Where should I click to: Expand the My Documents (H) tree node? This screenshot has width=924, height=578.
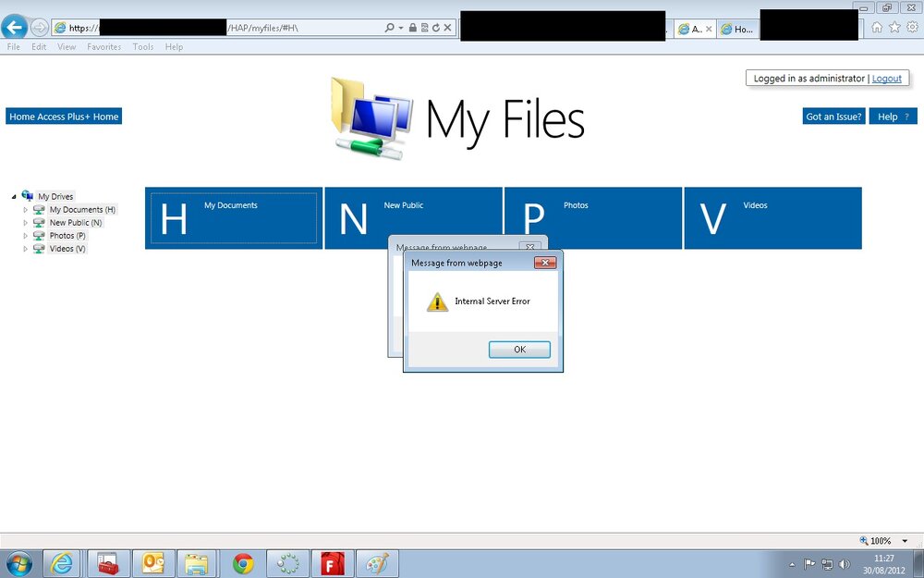tap(25, 209)
